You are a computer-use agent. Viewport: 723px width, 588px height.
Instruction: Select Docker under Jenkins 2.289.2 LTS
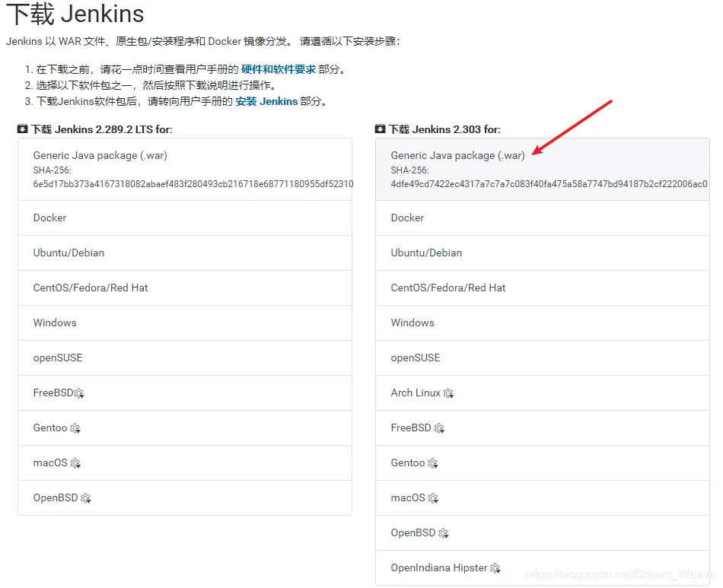[x=185, y=218]
